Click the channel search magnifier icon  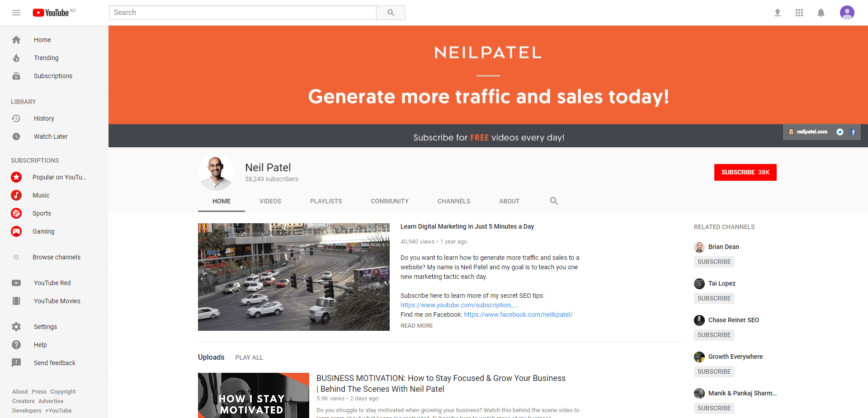554,201
